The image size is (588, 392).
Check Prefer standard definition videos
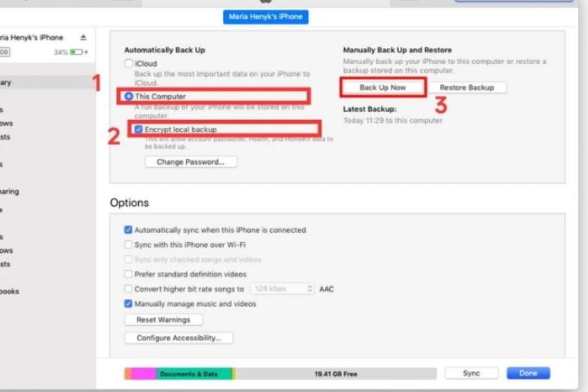[128, 274]
